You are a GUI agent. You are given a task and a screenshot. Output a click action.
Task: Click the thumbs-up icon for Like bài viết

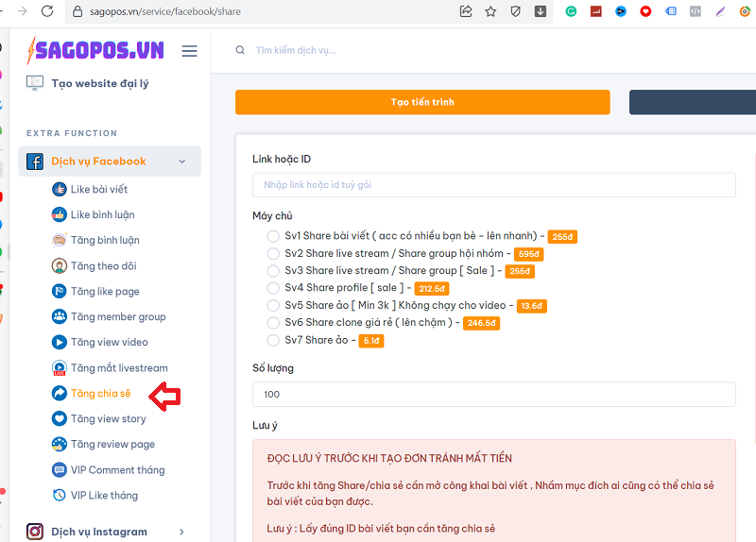[x=59, y=189]
